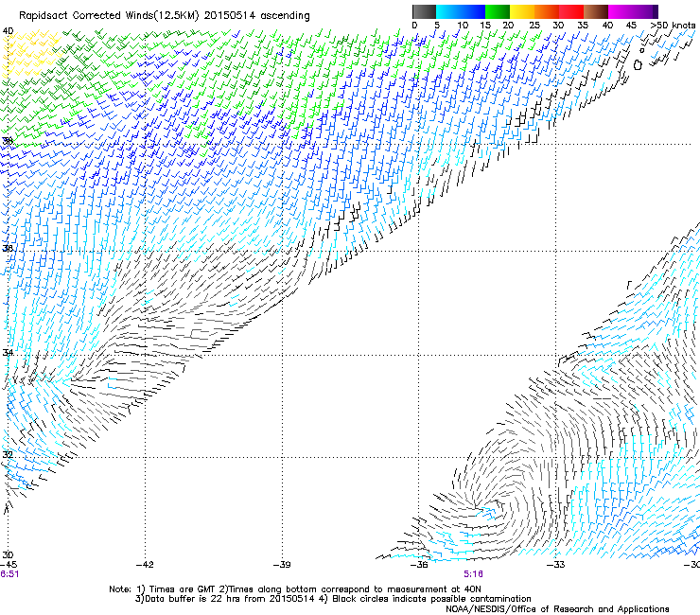Click the 'Times are GMT' note line
The width and height of the screenshot is (700, 615).
click(x=295, y=589)
